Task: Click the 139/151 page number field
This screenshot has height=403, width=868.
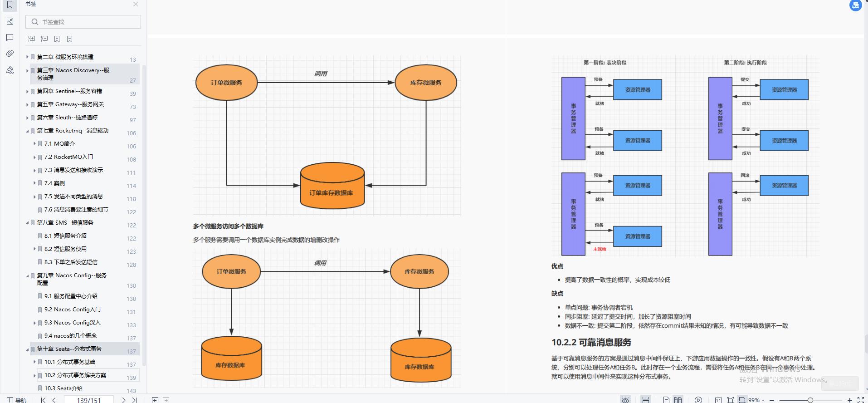Action: click(x=88, y=400)
